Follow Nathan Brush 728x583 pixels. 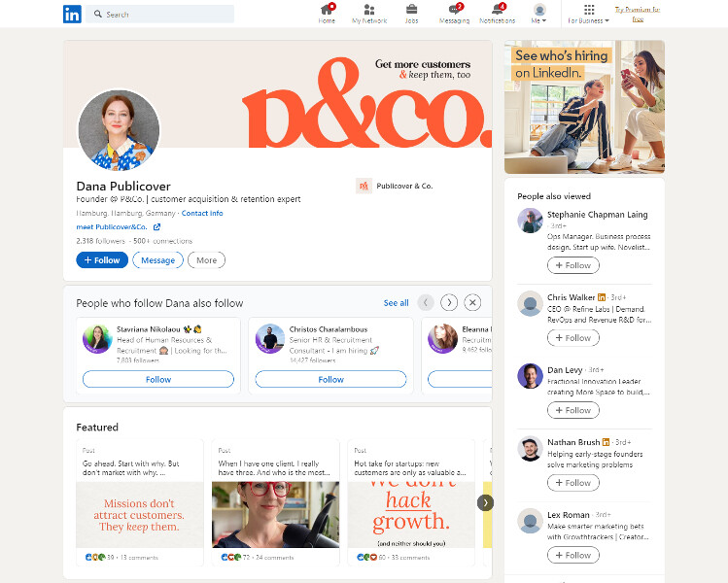coord(572,482)
